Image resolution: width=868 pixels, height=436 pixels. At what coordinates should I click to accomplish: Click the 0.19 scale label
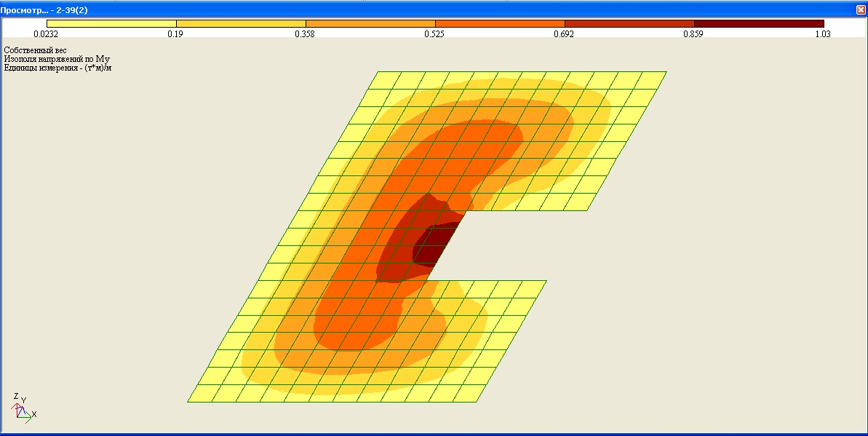[x=175, y=33]
